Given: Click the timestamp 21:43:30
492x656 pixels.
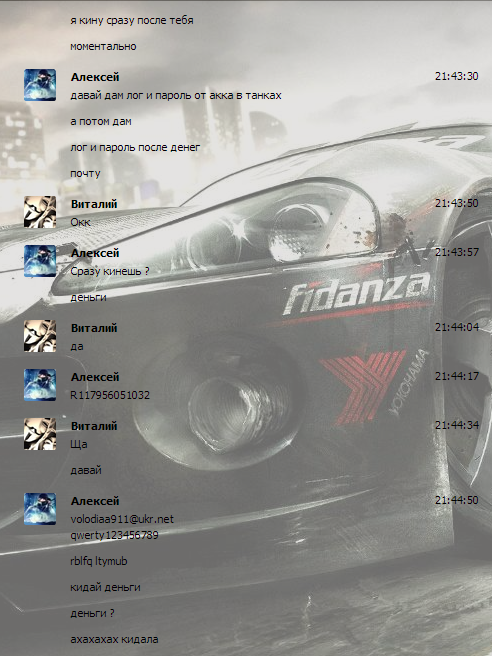Looking at the screenshot, I should click(x=456, y=76).
